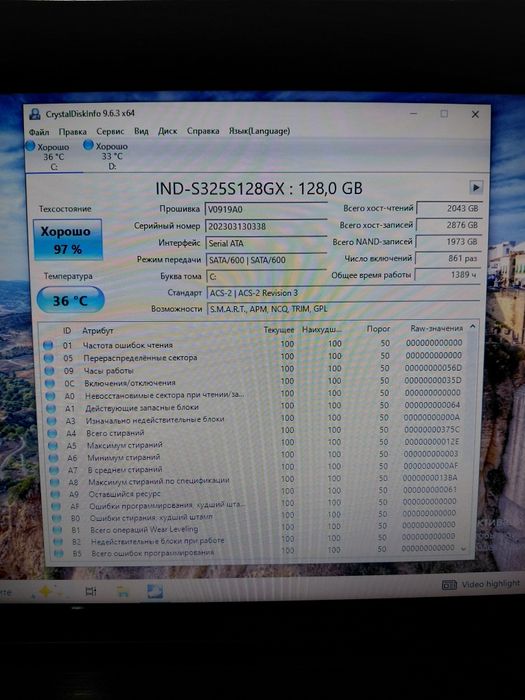Click status dot for attribute A8
The height and width of the screenshot is (700, 525).
click(x=54, y=482)
